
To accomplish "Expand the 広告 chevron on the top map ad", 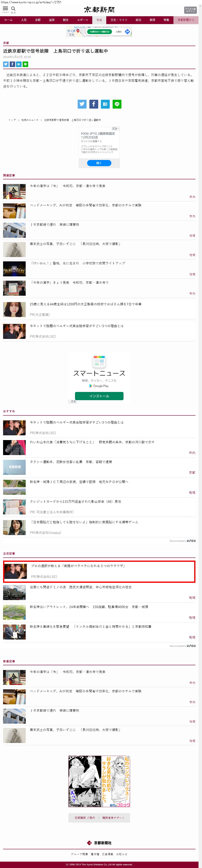I will 70,35.
